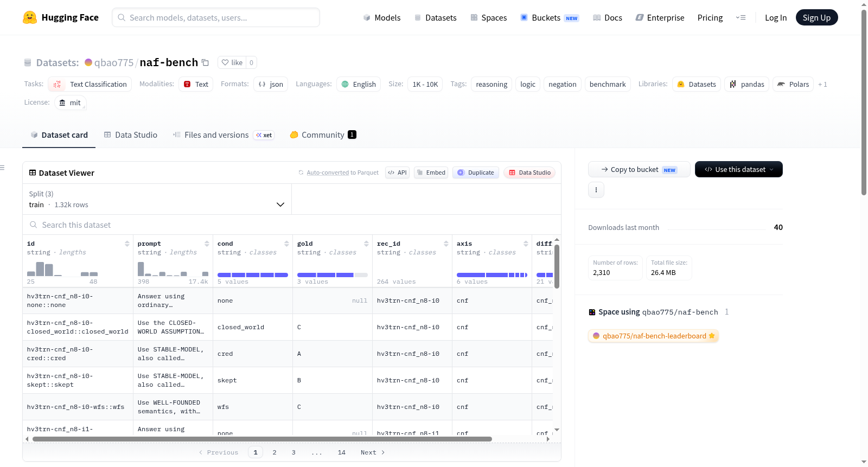Open the navigation overflow menu icon
This screenshot has width=868, height=467.
(741, 17)
